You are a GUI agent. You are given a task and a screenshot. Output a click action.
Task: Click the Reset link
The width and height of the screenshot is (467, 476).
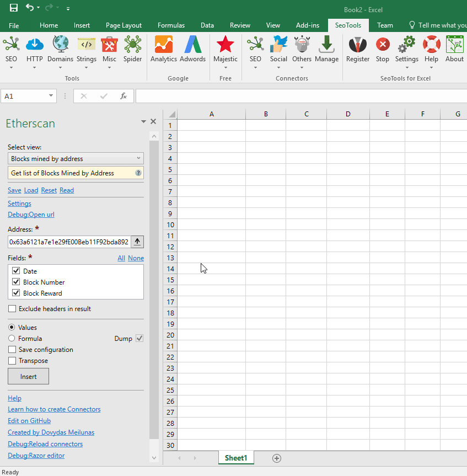tap(49, 190)
